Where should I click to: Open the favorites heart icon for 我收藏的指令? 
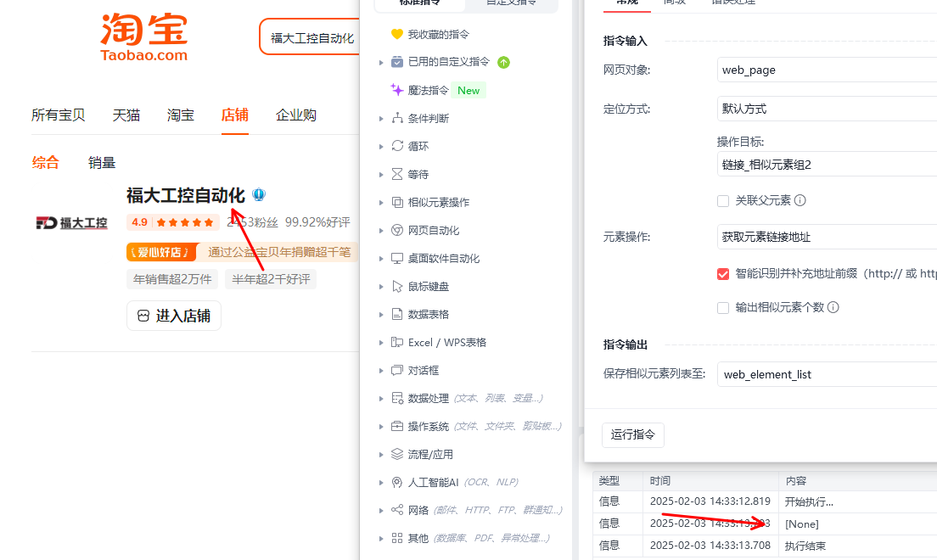click(x=397, y=34)
